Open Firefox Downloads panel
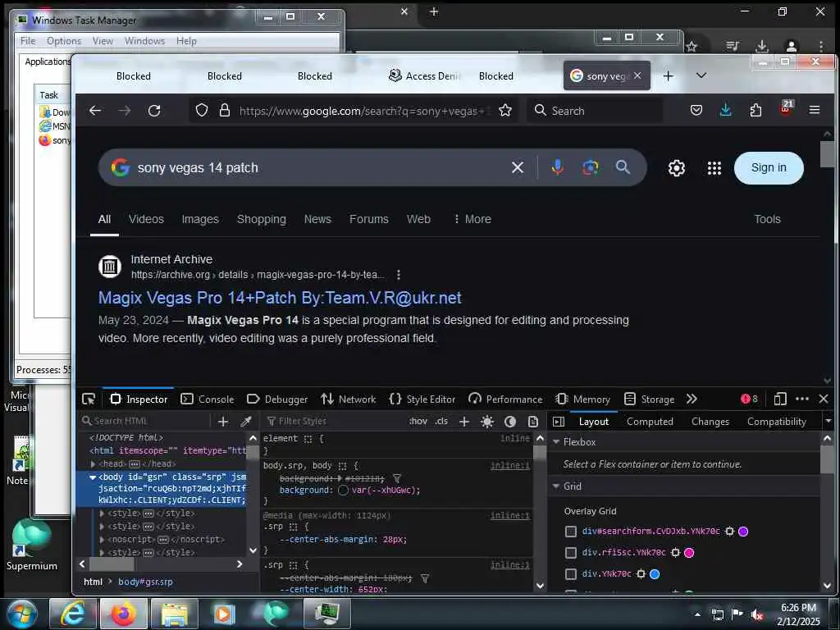The width and height of the screenshot is (840, 630). [x=726, y=111]
